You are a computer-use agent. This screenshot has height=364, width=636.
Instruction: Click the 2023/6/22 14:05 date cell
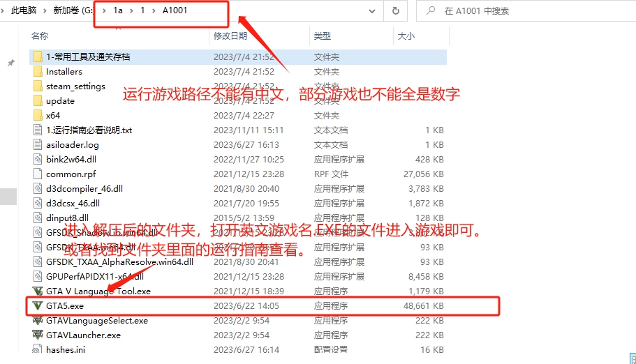click(246, 306)
